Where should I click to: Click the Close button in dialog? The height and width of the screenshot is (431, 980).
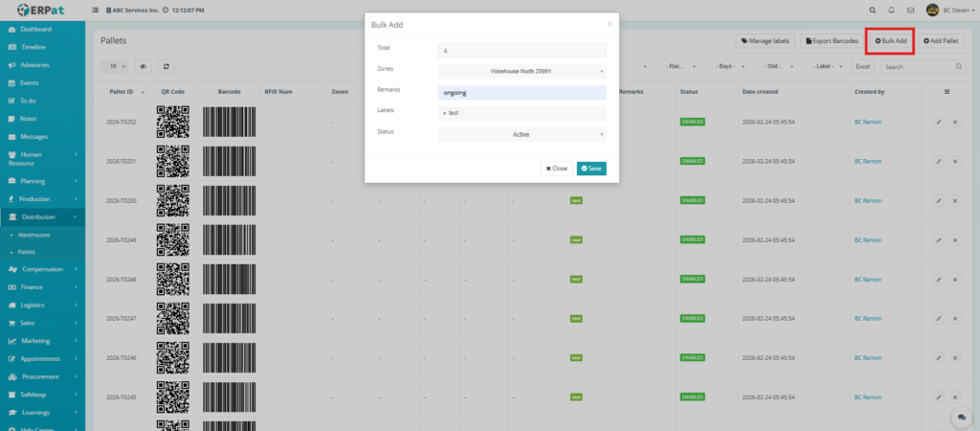(556, 169)
